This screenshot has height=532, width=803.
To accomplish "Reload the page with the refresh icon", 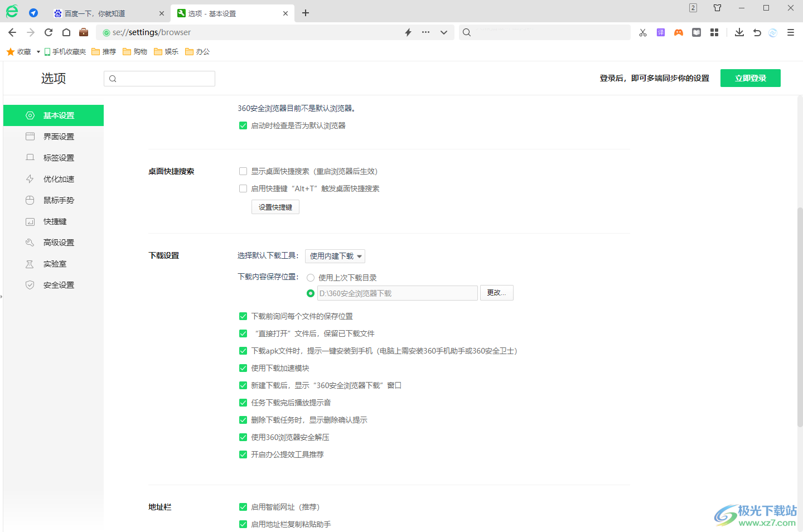I will click(x=49, y=32).
